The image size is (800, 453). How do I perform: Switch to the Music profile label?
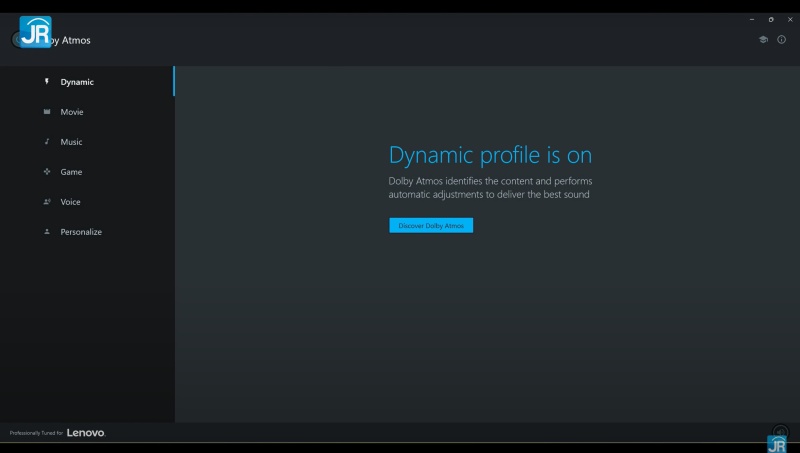71,142
